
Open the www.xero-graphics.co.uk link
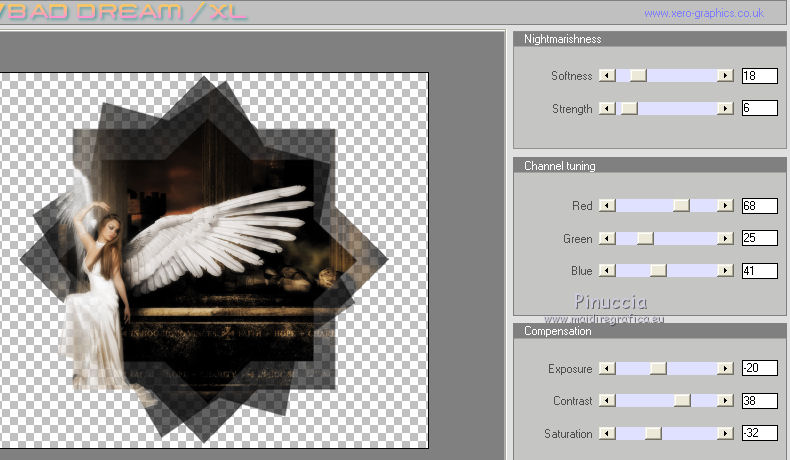[704, 14]
